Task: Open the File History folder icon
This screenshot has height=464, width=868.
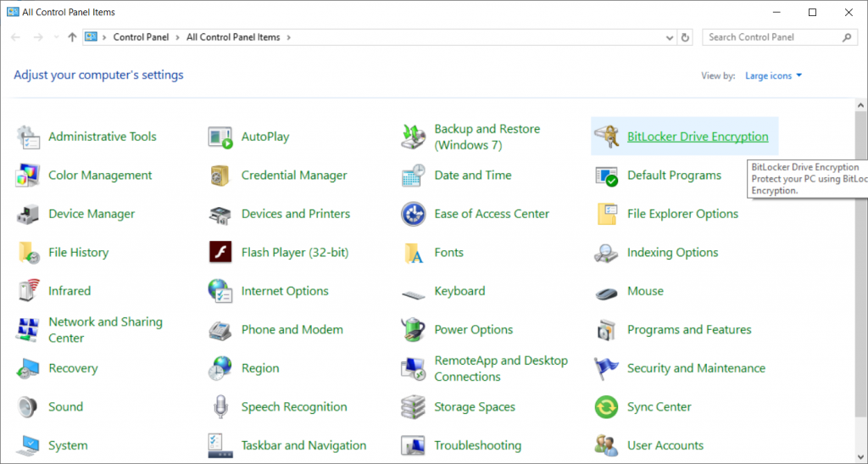Action: [28, 253]
